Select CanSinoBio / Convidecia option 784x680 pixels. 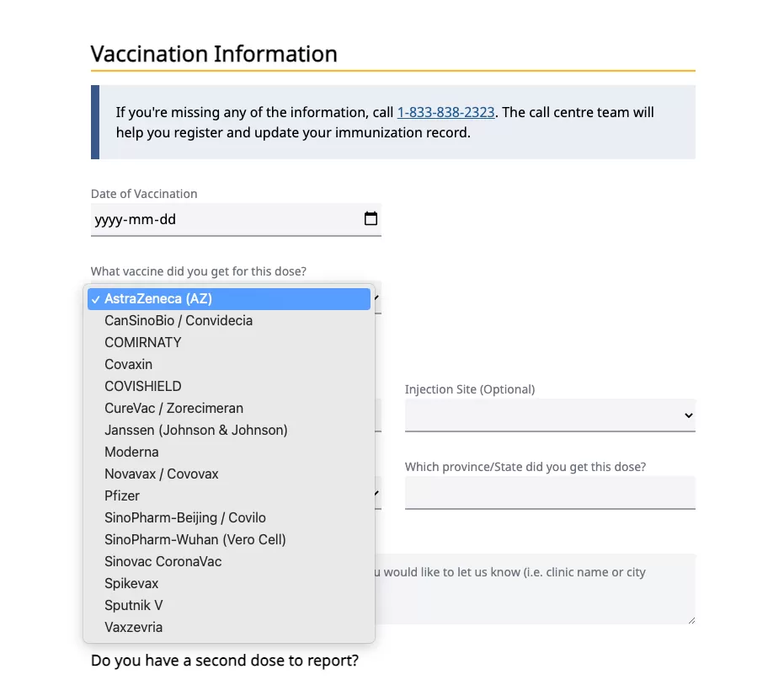229,321
